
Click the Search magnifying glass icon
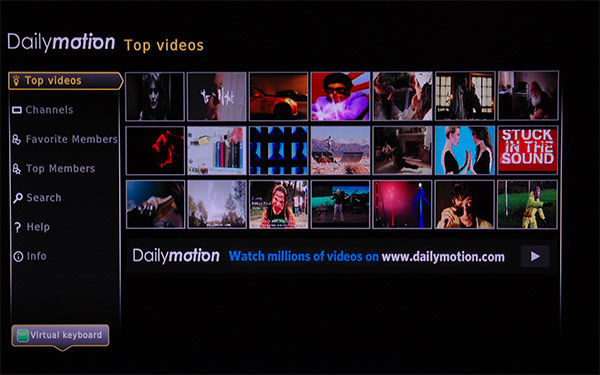tap(18, 198)
